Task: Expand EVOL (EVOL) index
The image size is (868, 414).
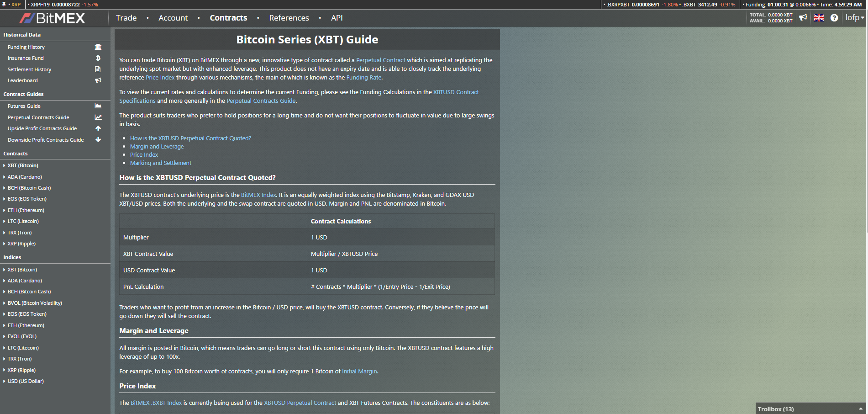Action: [x=22, y=336]
